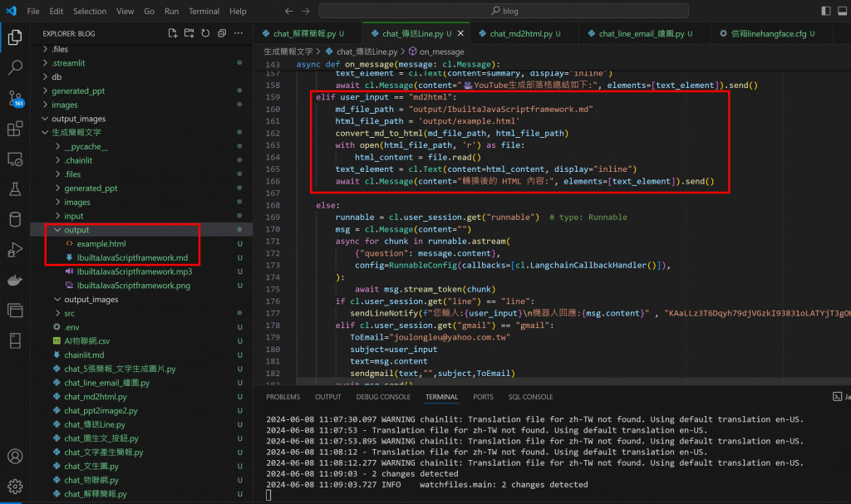Screen dimensions: 851x504
Task: Open the Selection menu
Action: click(90, 11)
